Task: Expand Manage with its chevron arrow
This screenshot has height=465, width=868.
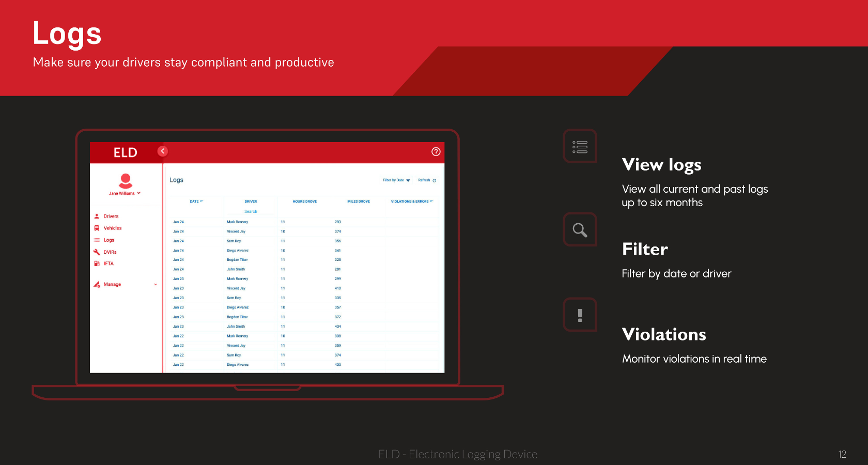Action: (155, 284)
